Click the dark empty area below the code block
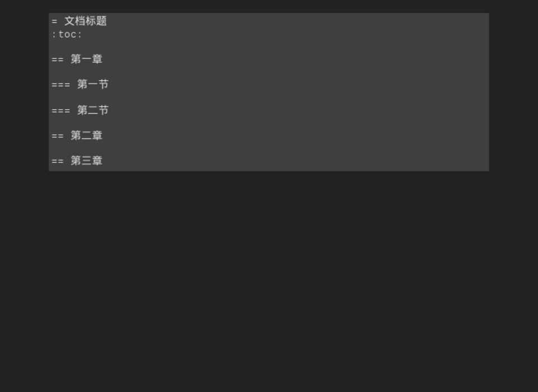 coord(269,281)
